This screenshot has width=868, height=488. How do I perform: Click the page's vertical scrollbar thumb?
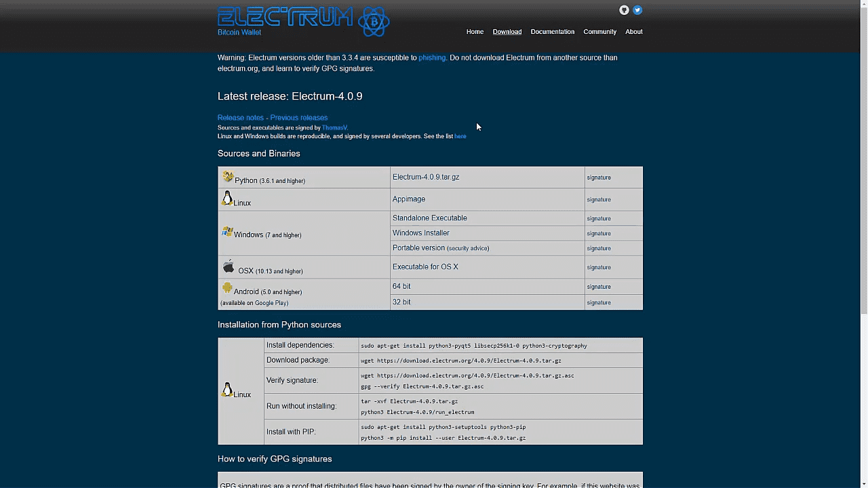coord(864,161)
